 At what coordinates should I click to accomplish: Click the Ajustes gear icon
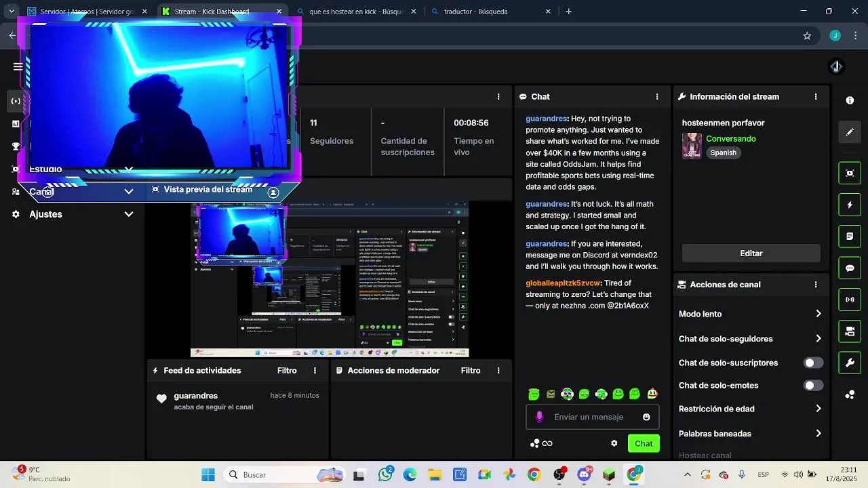pyautogui.click(x=16, y=214)
